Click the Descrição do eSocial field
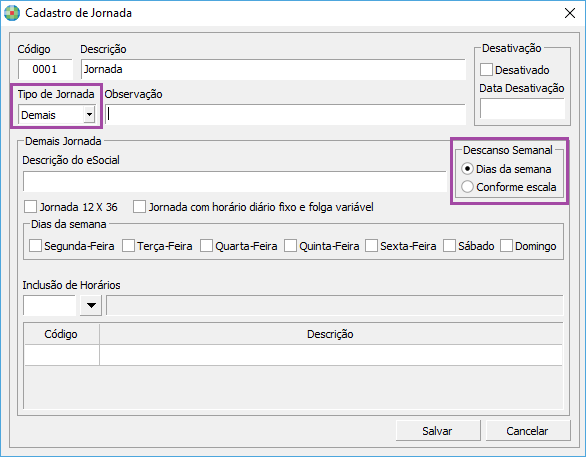The height and width of the screenshot is (457, 586). (x=235, y=182)
